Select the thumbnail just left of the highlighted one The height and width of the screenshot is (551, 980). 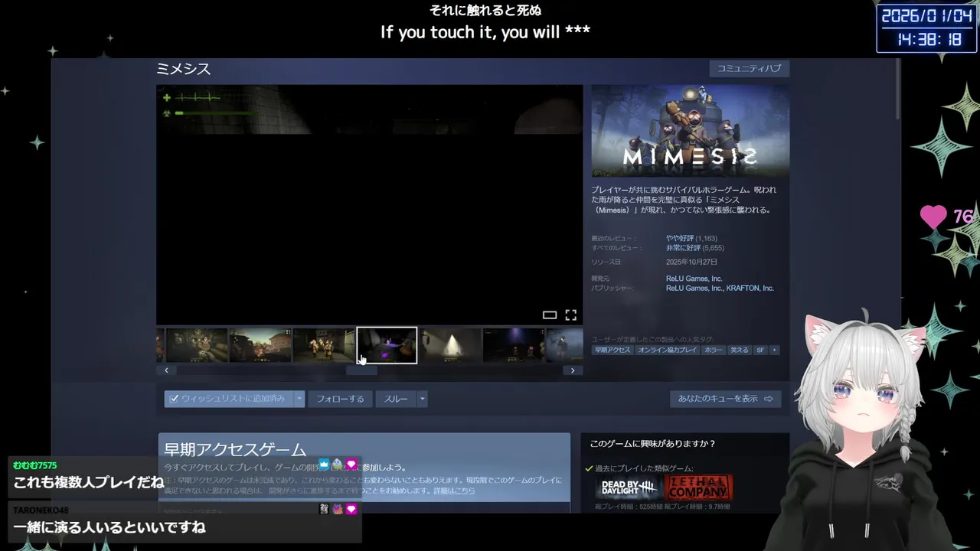[323, 345]
